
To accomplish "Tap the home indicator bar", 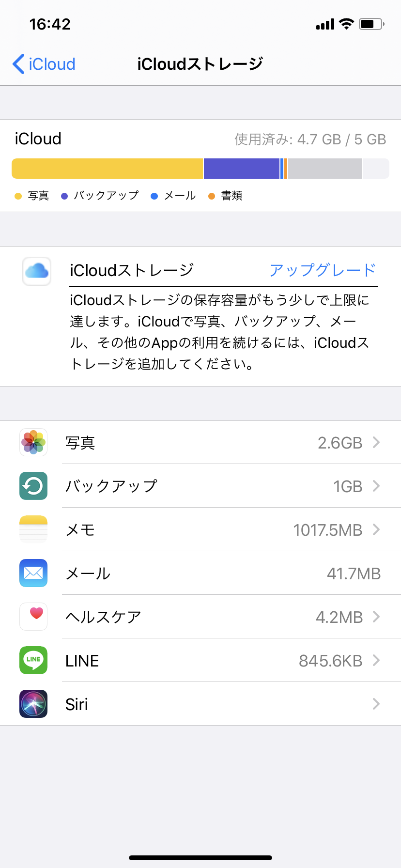I will coord(200,858).
